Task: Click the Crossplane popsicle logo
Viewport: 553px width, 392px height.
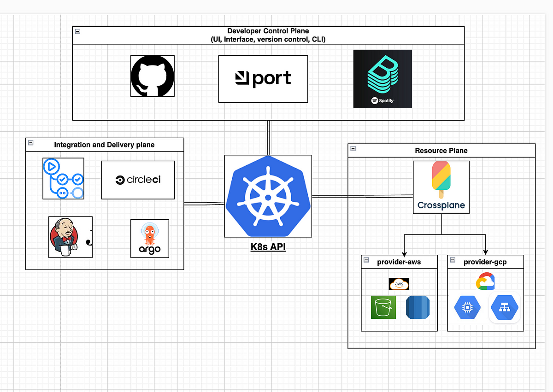Action: [x=441, y=187]
